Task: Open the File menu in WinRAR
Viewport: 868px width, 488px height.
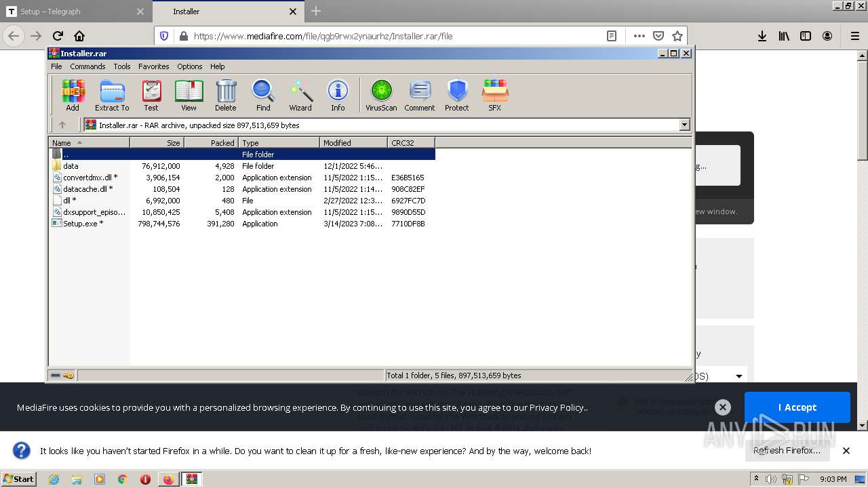Action: tap(56, 66)
